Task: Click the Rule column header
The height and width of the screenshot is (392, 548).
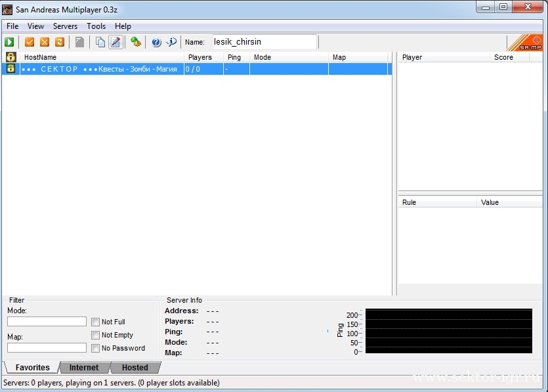Action: 437,202
